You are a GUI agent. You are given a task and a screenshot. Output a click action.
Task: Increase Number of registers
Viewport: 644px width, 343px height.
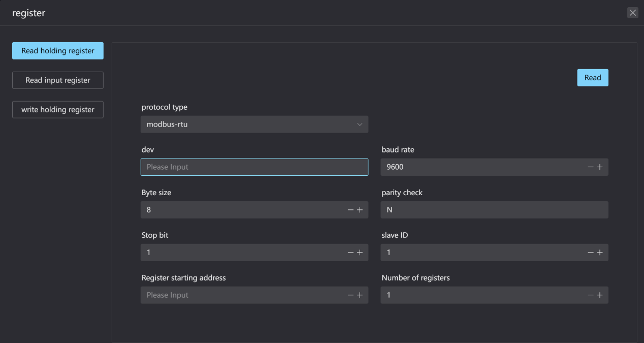600,295
